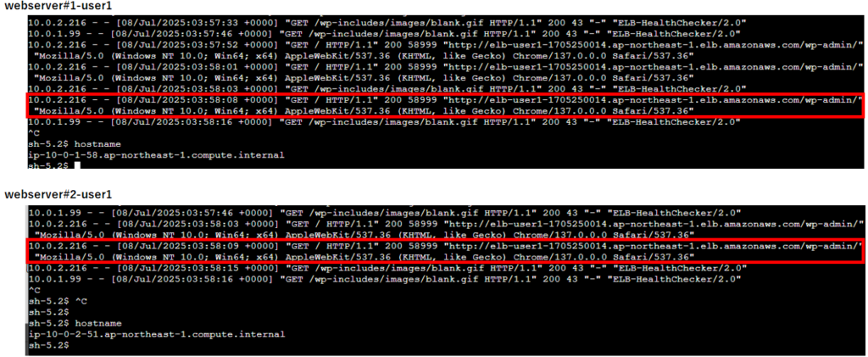Click the hostname command in first terminal

[x=98, y=144]
